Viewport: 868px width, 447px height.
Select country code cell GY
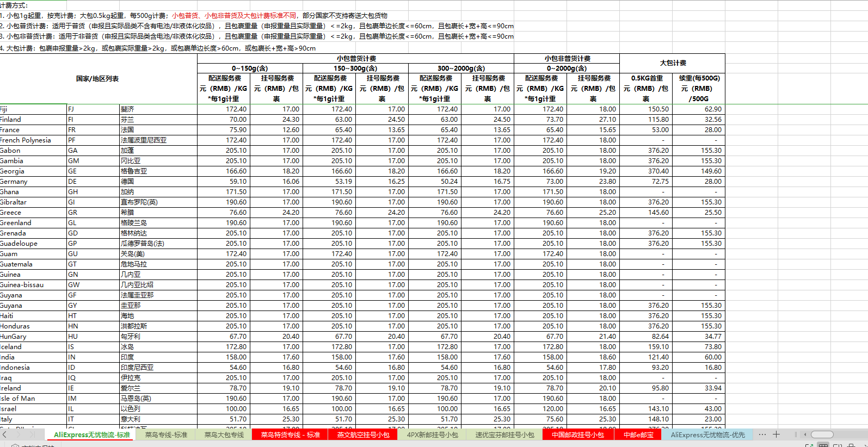(93, 306)
